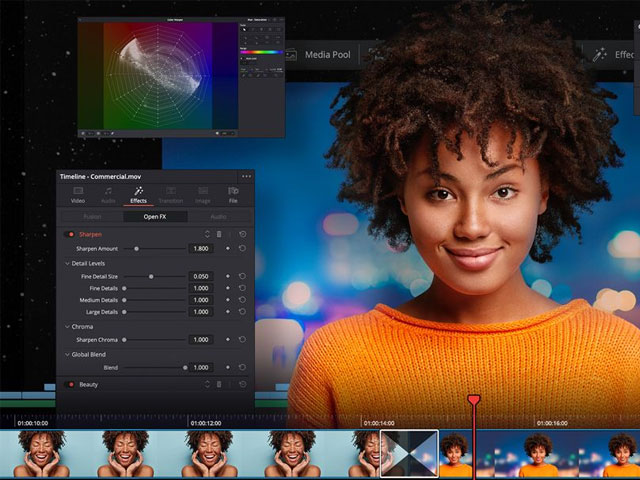Open the File tab in the inspector
Screen dimensions: 640x480
pos(232,194)
